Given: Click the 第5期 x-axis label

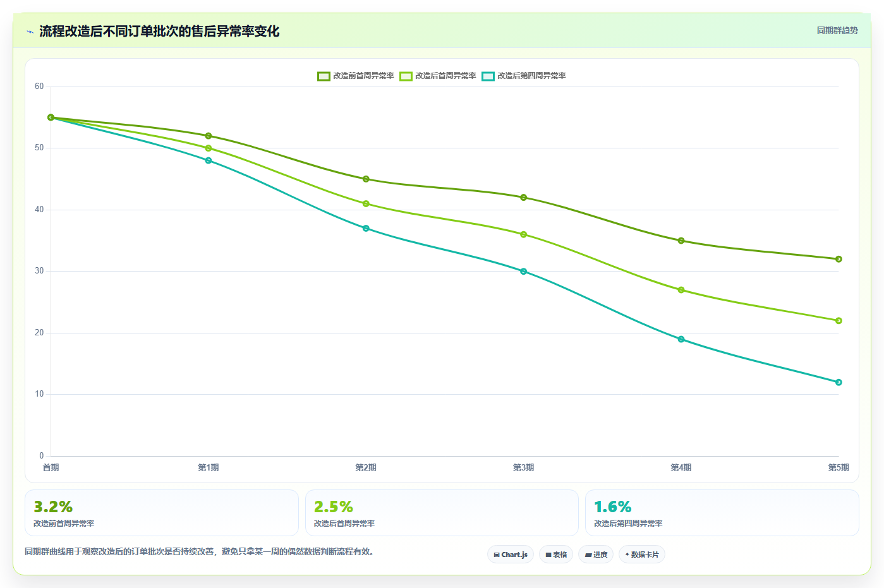Looking at the screenshot, I should point(839,467).
